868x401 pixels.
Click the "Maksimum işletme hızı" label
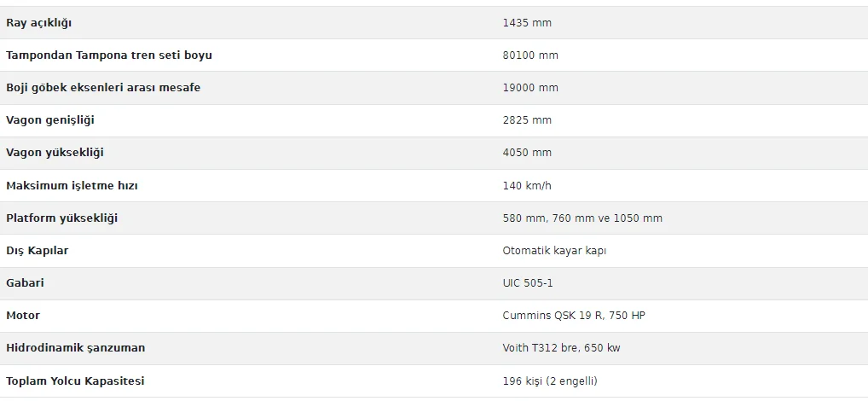point(72,186)
